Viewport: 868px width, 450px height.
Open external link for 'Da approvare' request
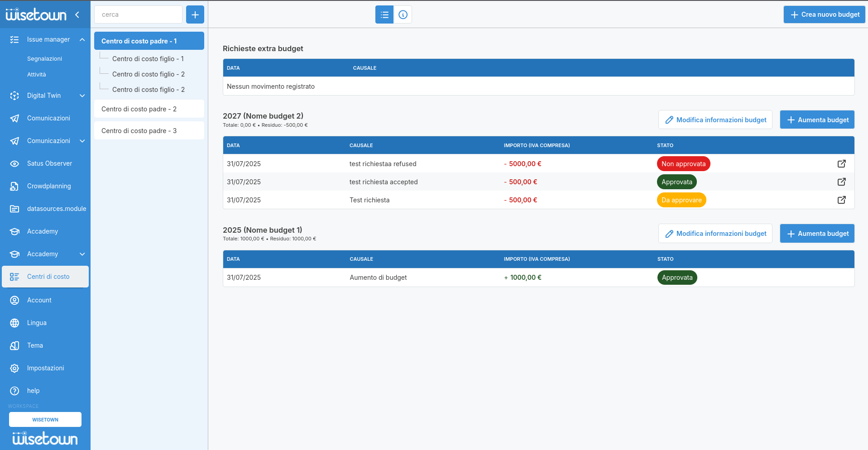click(x=841, y=200)
